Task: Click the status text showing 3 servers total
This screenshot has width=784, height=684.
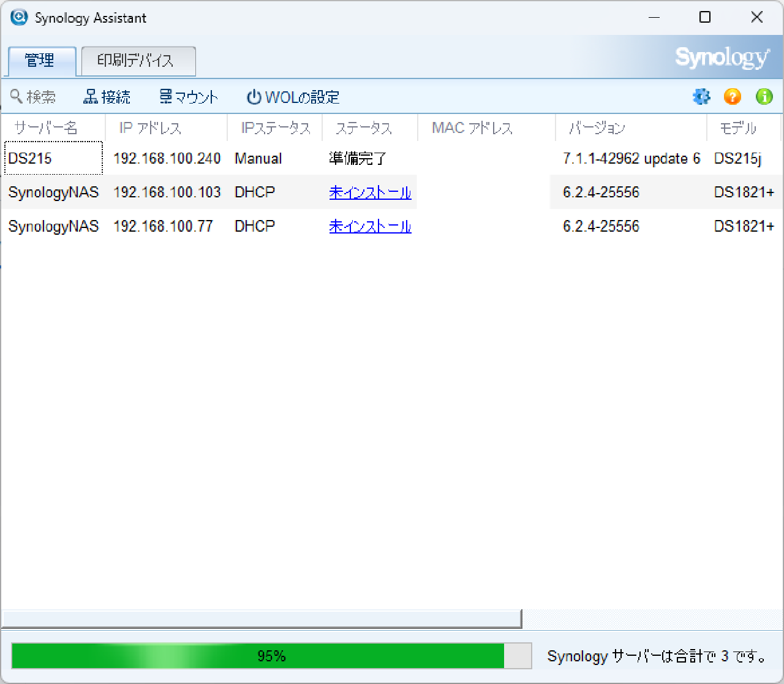Action: point(657,656)
